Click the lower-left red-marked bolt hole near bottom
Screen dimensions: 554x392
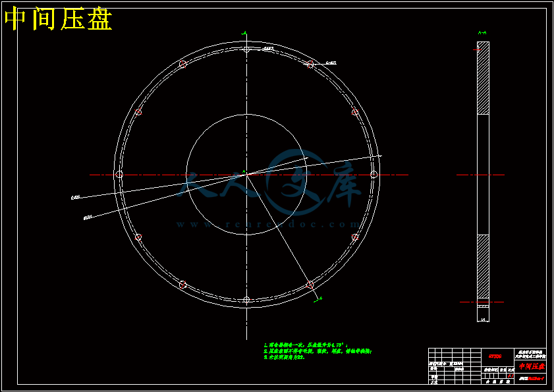tap(183, 285)
